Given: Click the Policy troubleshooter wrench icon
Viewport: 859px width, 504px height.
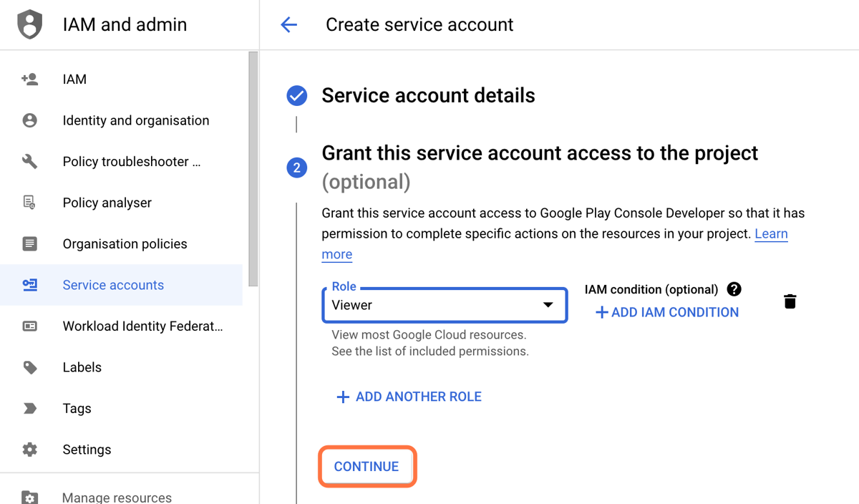Looking at the screenshot, I should point(29,162).
